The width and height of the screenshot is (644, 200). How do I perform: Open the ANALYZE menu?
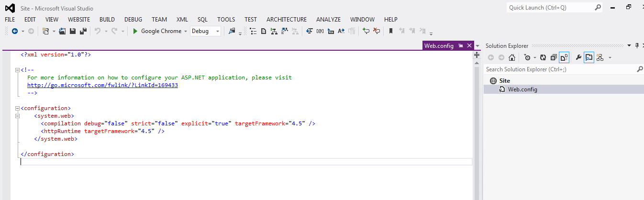(x=328, y=20)
